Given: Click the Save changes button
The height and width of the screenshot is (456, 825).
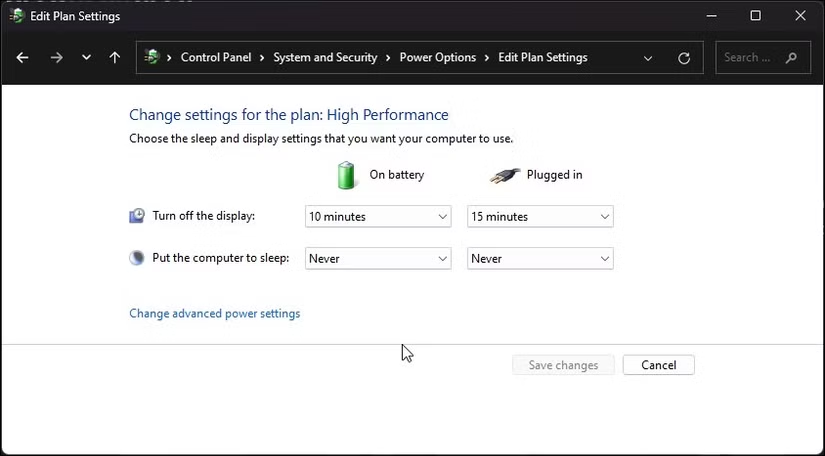Looking at the screenshot, I should click(x=563, y=365).
